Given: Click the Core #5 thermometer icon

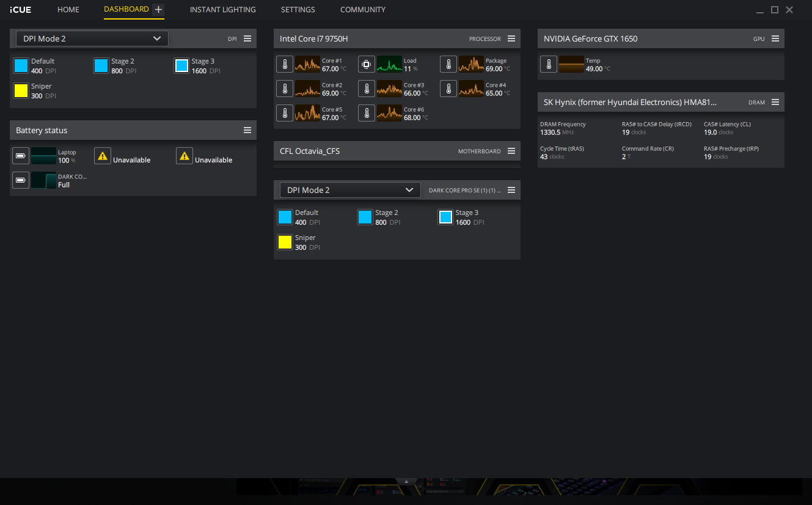Looking at the screenshot, I should [285, 113].
